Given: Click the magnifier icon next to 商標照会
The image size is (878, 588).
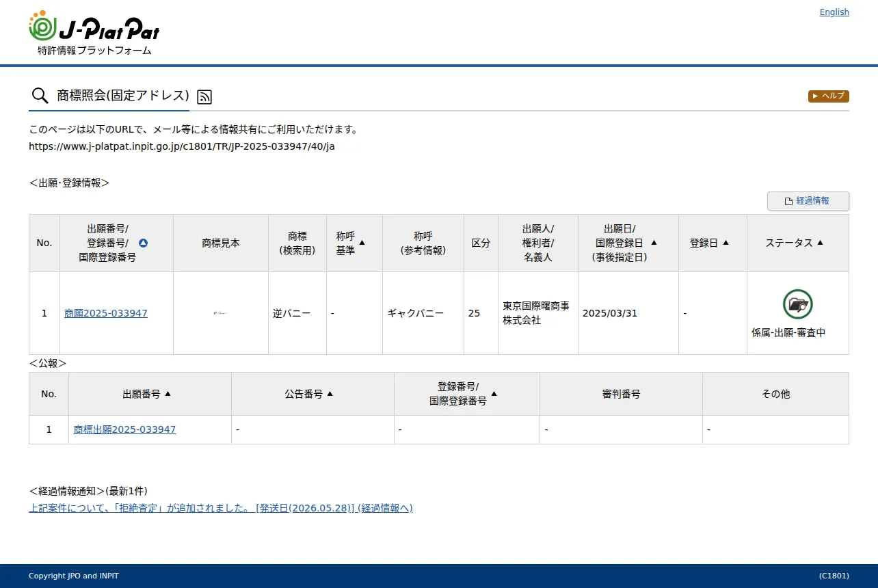Looking at the screenshot, I should click(40, 96).
